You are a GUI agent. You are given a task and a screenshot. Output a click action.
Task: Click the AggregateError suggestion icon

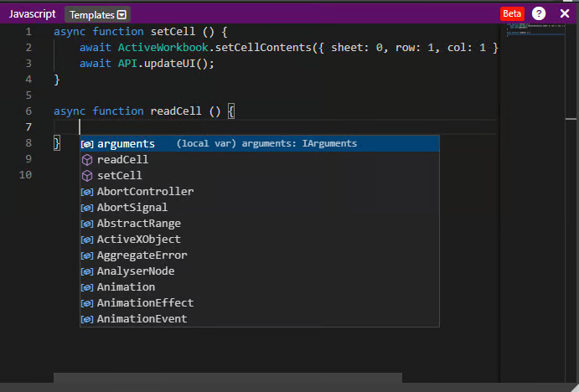[x=86, y=255]
